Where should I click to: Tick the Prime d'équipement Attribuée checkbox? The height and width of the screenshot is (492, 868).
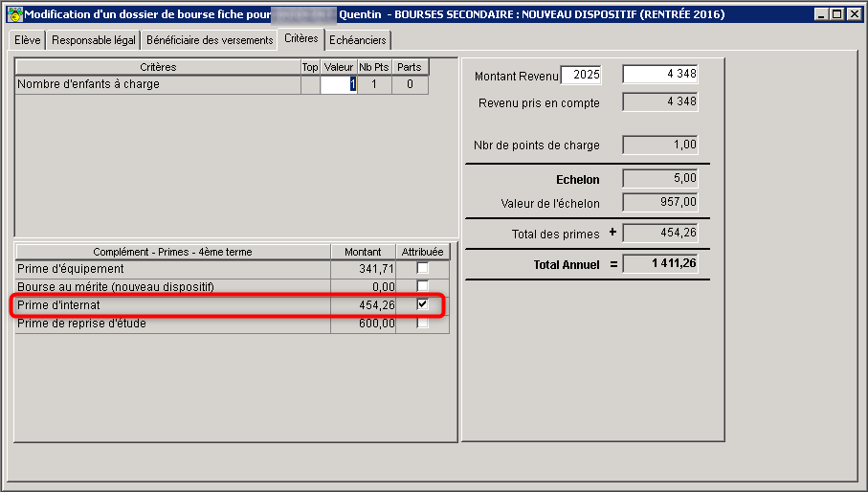pyautogui.click(x=422, y=268)
